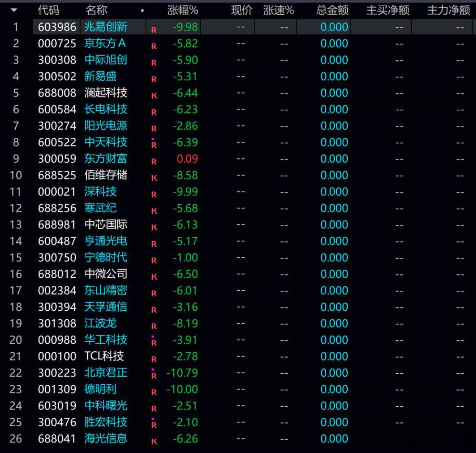The width and height of the screenshot is (476, 453).
Task: Sort by the 涨幅% column header
Action: pos(183,11)
